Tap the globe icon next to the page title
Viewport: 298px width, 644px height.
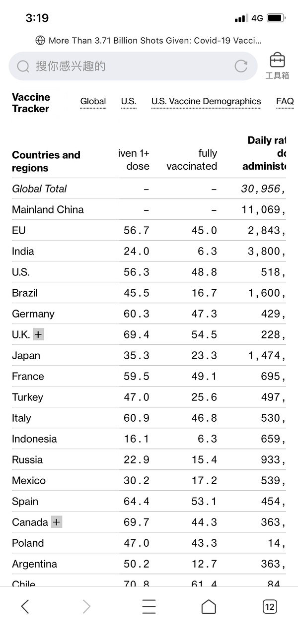pos(40,41)
